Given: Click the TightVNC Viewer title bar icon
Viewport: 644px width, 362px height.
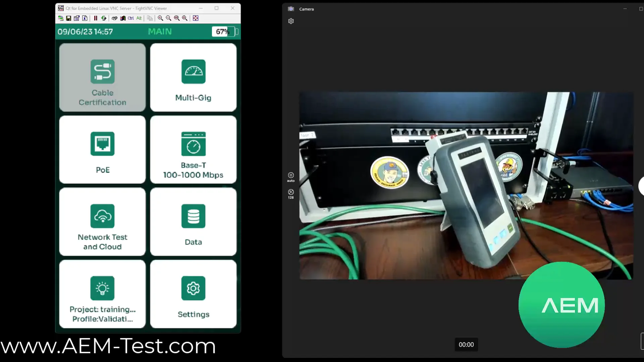Looking at the screenshot, I should coord(61,8).
